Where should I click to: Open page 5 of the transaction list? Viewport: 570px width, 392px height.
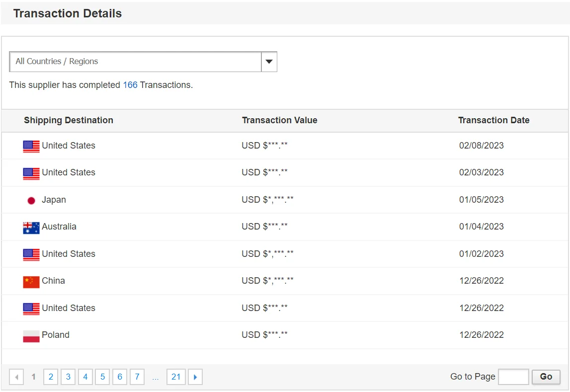102,377
